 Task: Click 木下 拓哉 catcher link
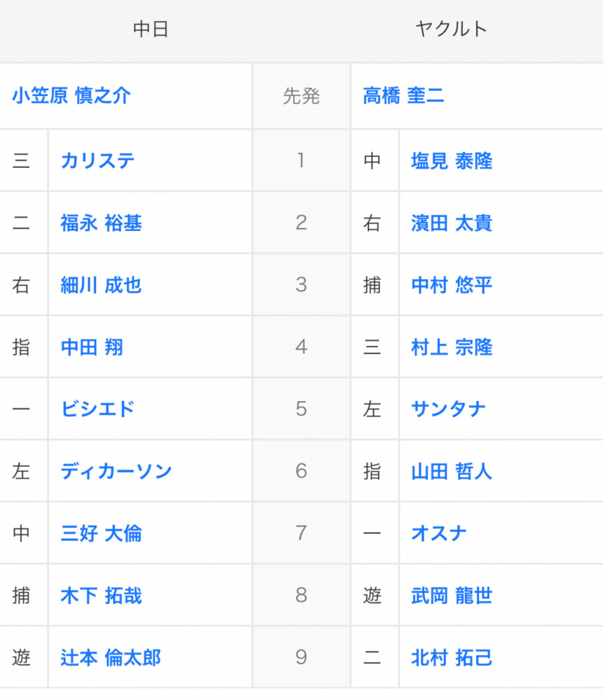[x=102, y=596]
